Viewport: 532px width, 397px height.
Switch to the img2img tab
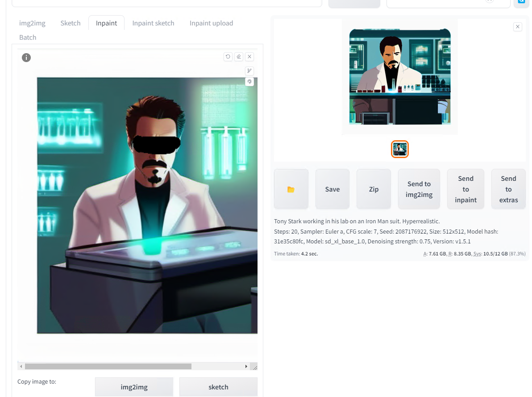pyautogui.click(x=32, y=23)
